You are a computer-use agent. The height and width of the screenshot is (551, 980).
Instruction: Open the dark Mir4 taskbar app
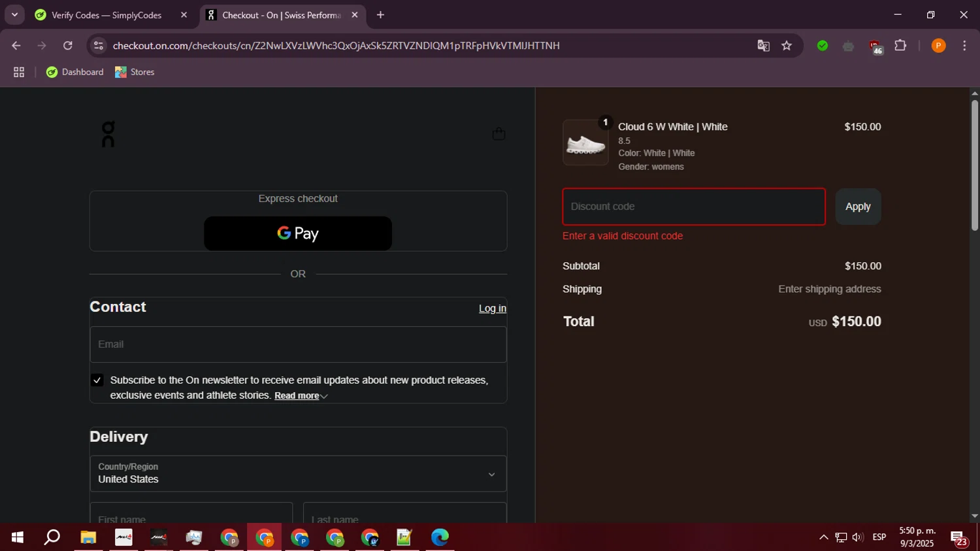pos(159,537)
